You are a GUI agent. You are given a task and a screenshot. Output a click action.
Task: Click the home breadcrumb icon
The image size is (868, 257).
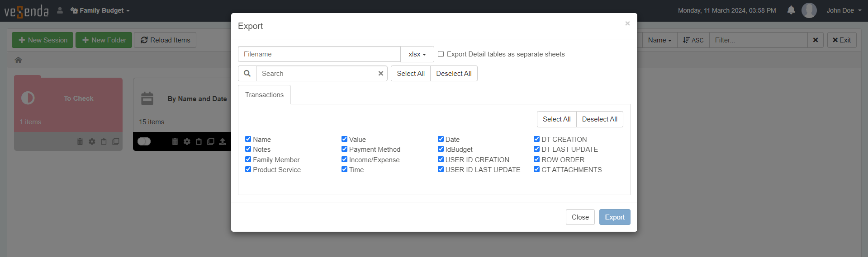pos(18,60)
